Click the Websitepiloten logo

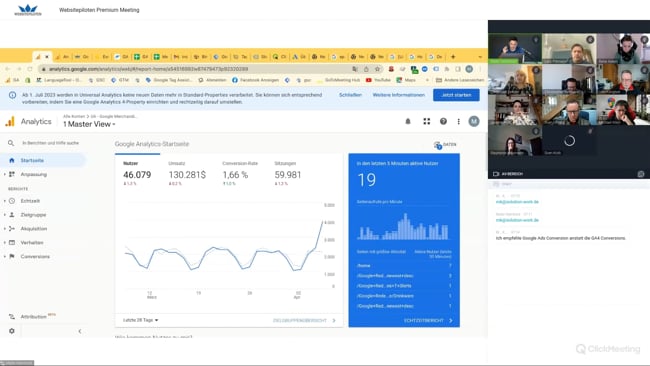(x=28, y=10)
